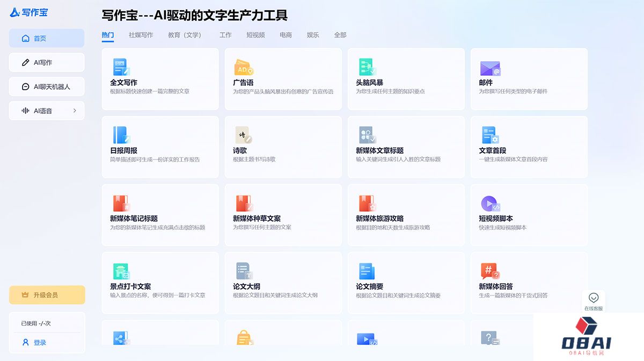The image size is (644, 361).
Task: Open the 在线客服 support widget
Action: 593,301
